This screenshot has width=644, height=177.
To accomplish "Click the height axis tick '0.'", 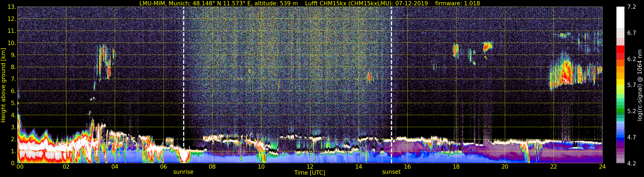I will point(13,163).
